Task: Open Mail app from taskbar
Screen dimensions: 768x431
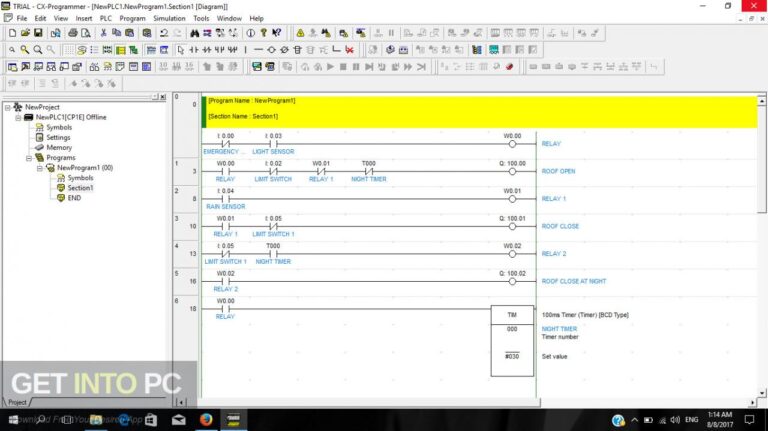Action: (179, 420)
